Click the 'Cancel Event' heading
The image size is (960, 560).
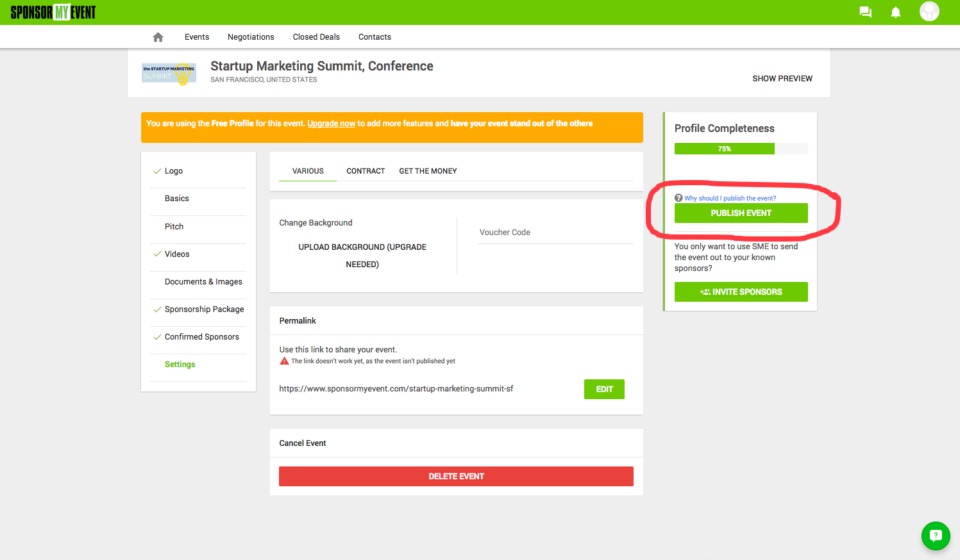(303, 443)
